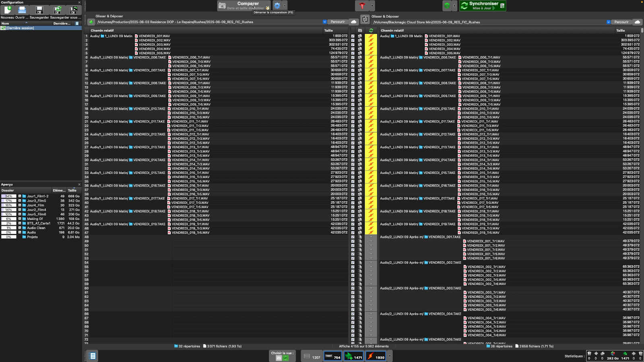This screenshot has height=362, width=644.
Task: Uncheck the checkbox for row 60
Action: point(353,288)
